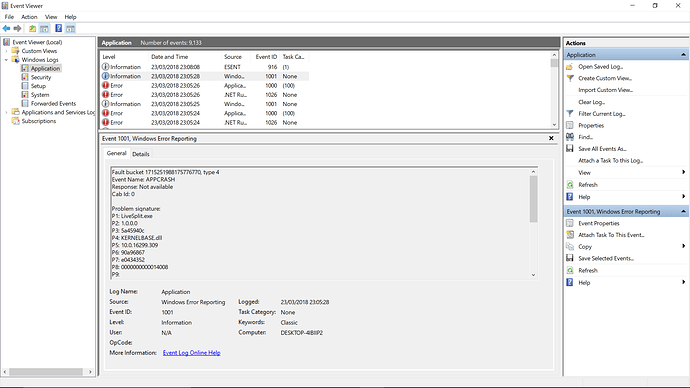Select the Security log
690x388 pixels.
point(41,77)
